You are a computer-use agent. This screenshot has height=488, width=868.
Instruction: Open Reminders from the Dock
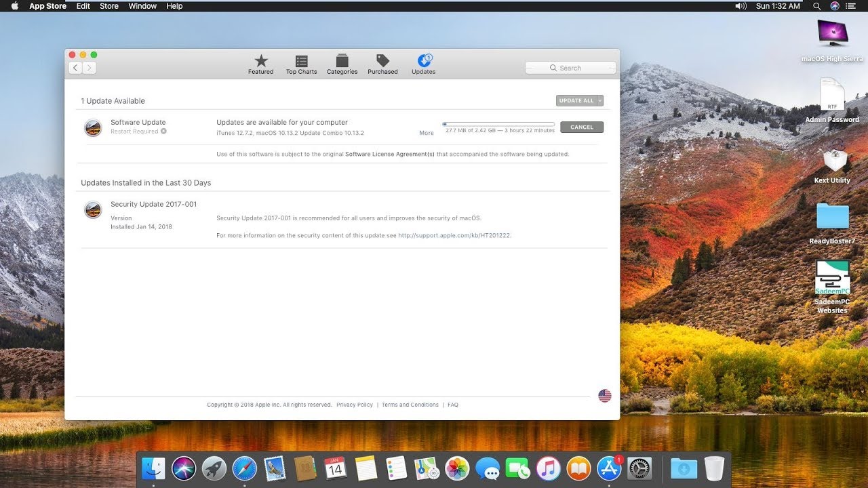(397, 468)
